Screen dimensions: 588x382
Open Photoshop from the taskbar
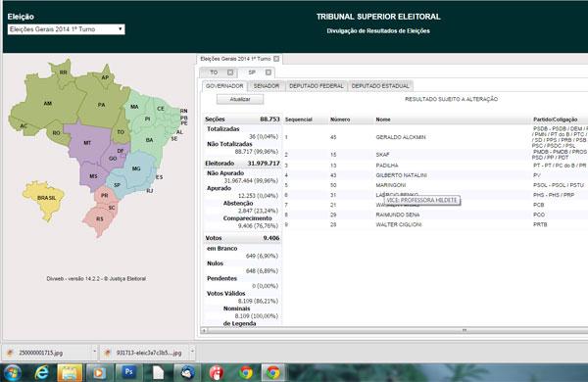click(x=128, y=372)
